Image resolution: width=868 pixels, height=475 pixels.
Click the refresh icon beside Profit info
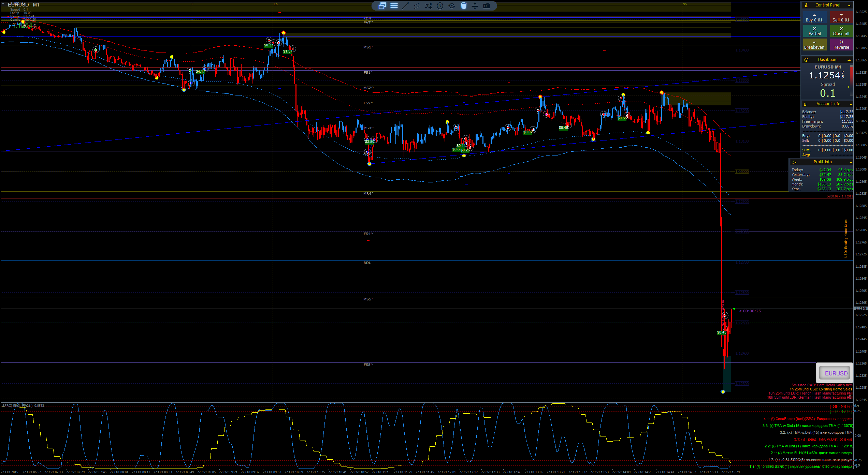point(794,162)
